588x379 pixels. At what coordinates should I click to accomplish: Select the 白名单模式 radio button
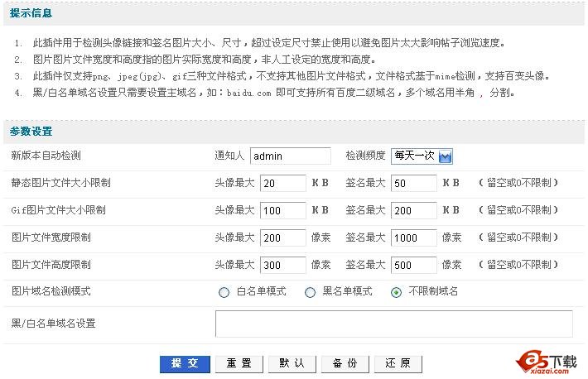(224, 292)
